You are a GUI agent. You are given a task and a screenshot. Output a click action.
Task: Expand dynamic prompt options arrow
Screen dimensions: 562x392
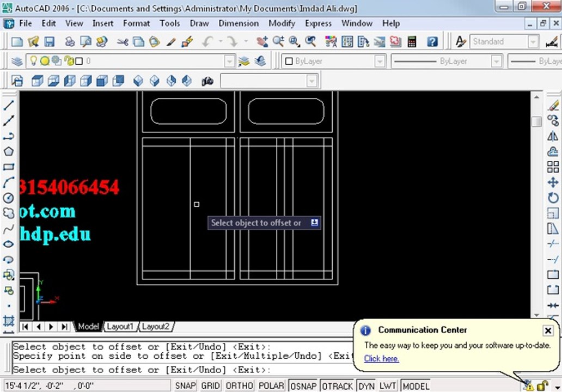point(314,223)
